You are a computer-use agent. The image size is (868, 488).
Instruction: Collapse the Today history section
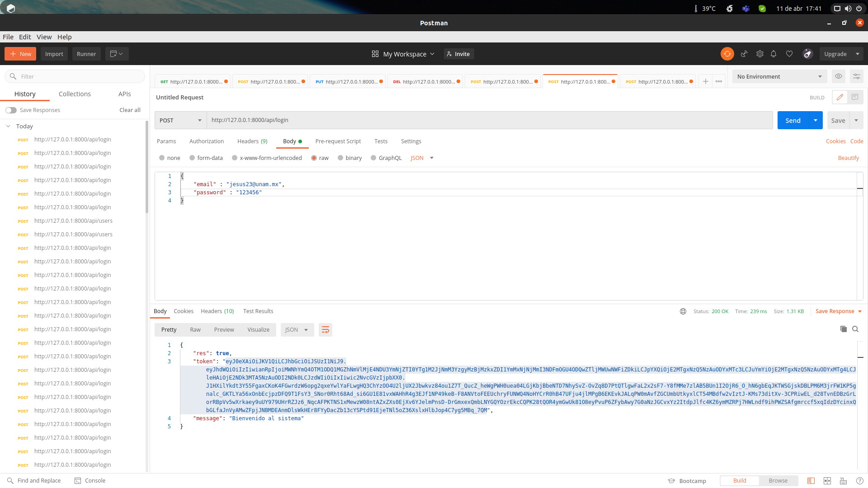pyautogui.click(x=8, y=126)
